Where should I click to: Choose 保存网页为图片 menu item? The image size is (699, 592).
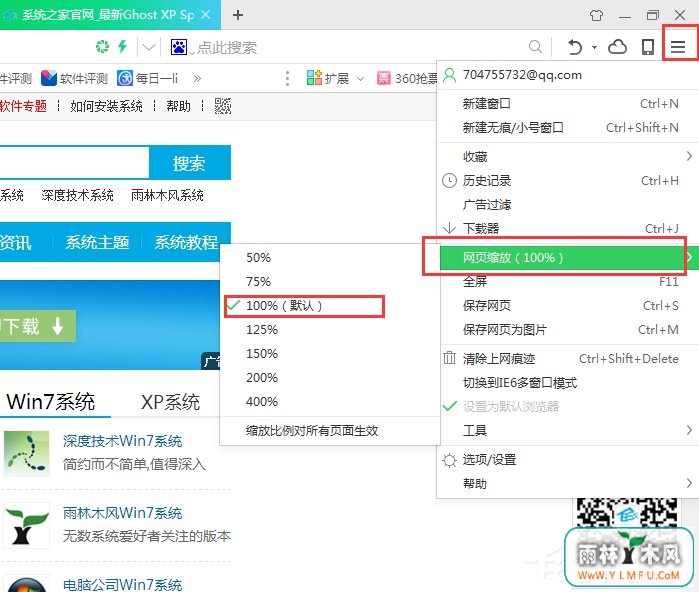click(x=571, y=330)
